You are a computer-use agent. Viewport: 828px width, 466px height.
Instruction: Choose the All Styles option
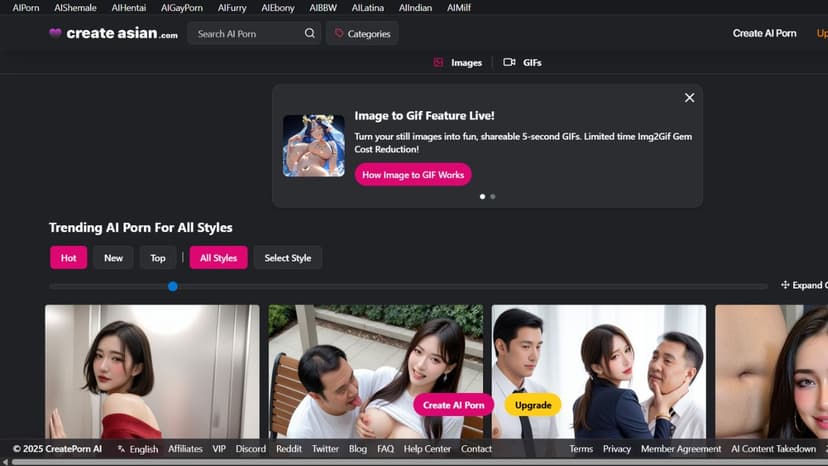[218, 258]
